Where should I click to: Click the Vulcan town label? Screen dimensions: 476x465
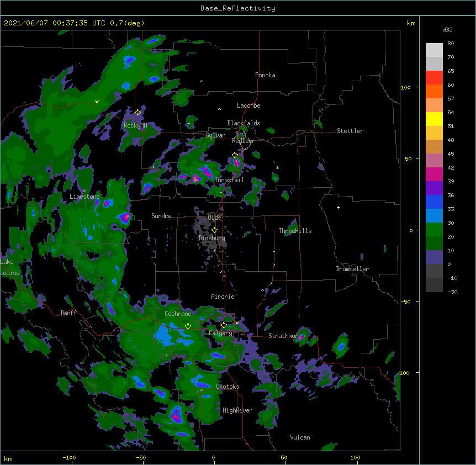(300, 437)
